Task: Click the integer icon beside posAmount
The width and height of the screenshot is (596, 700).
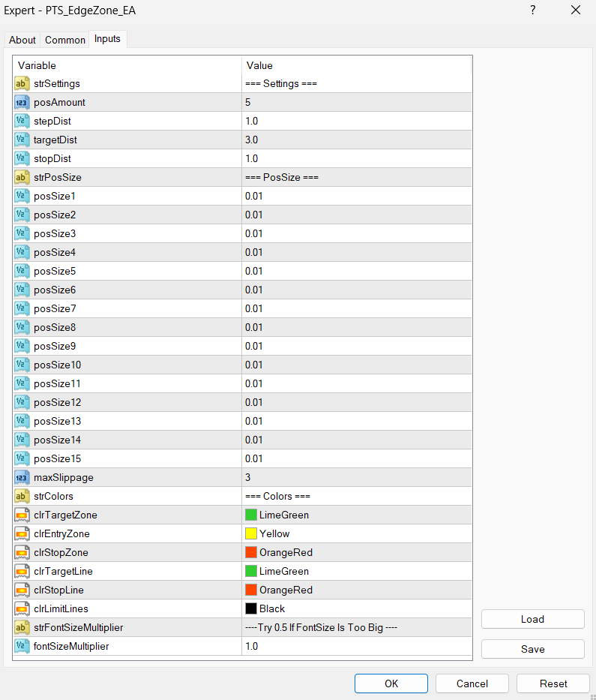Action: tap(22, 102)
